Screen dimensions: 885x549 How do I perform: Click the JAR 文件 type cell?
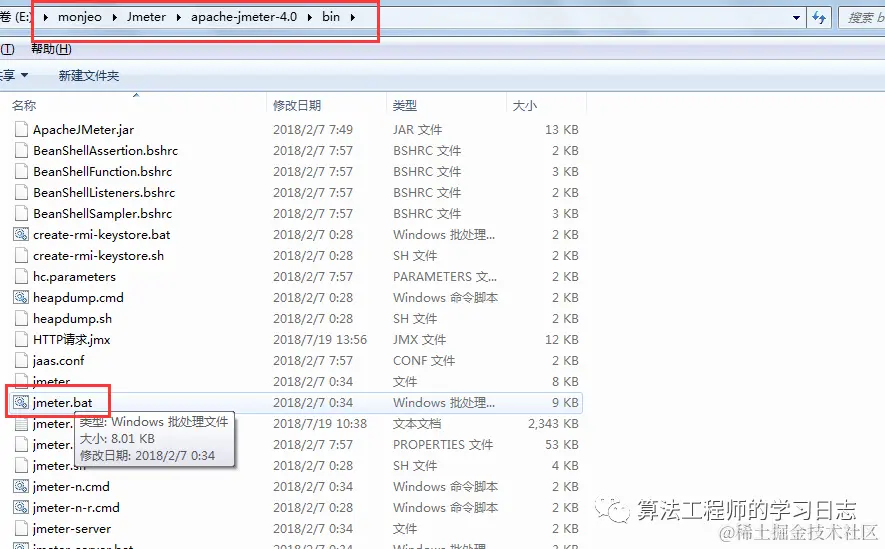(x=418, y=130)
